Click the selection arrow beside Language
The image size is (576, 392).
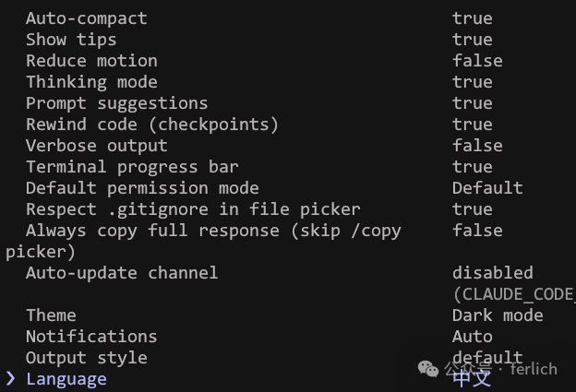point(10,379)
